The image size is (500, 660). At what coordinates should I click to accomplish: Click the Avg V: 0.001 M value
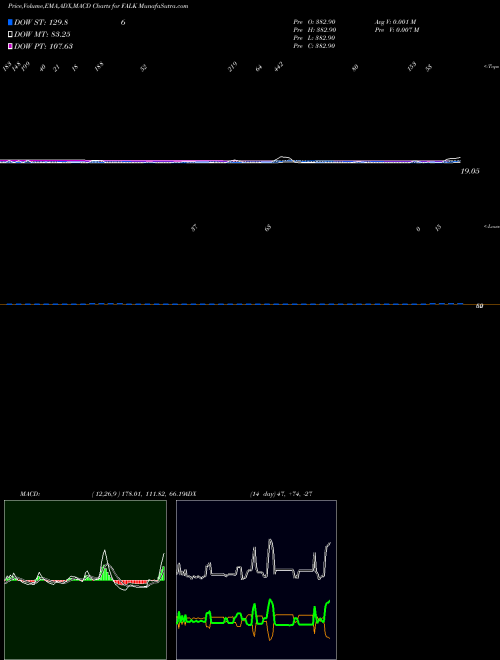point(396,21)
